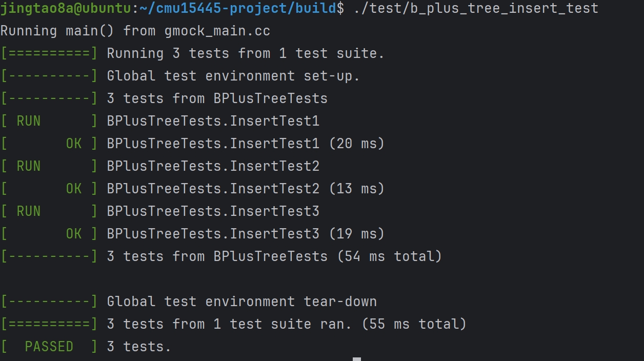Click the green PASSED tag

pos(49,347)
